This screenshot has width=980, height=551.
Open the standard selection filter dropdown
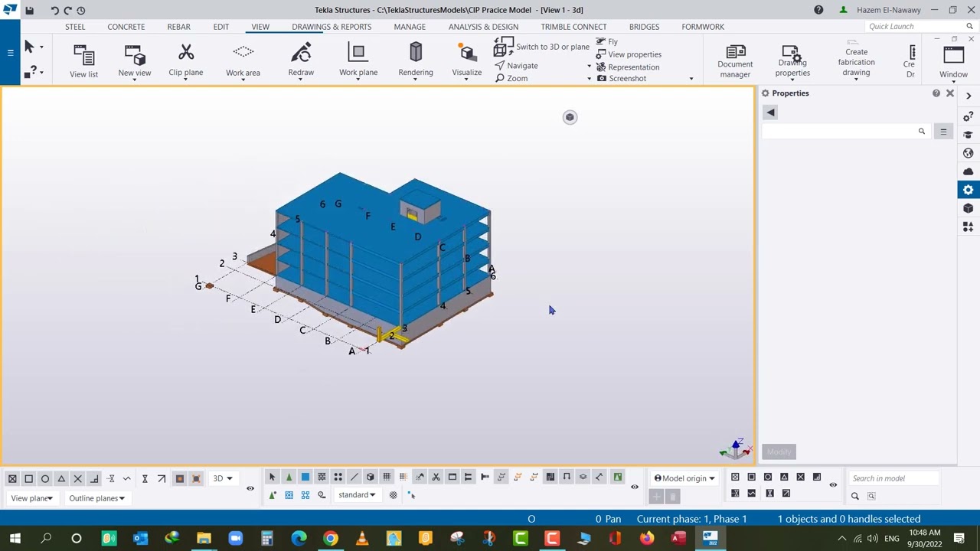click(x=357, y=495)
